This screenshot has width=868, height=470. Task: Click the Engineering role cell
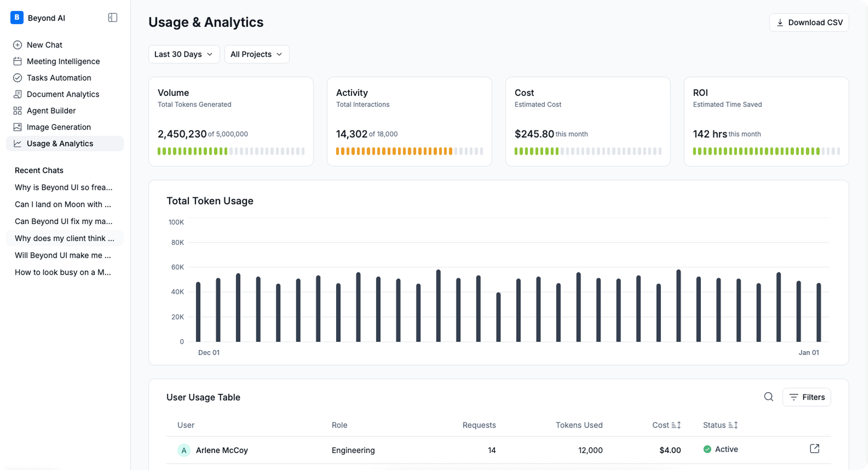point(353,450)
